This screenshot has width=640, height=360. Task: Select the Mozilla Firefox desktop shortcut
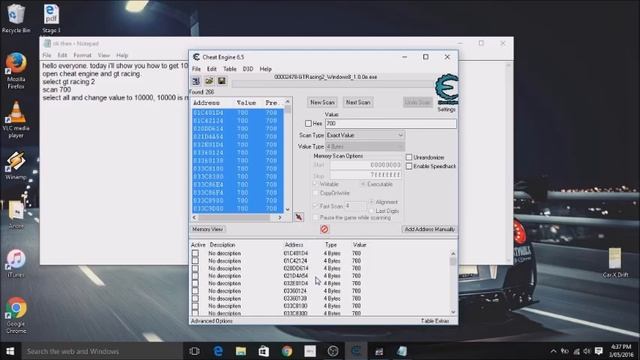click(x=16, y=71)
